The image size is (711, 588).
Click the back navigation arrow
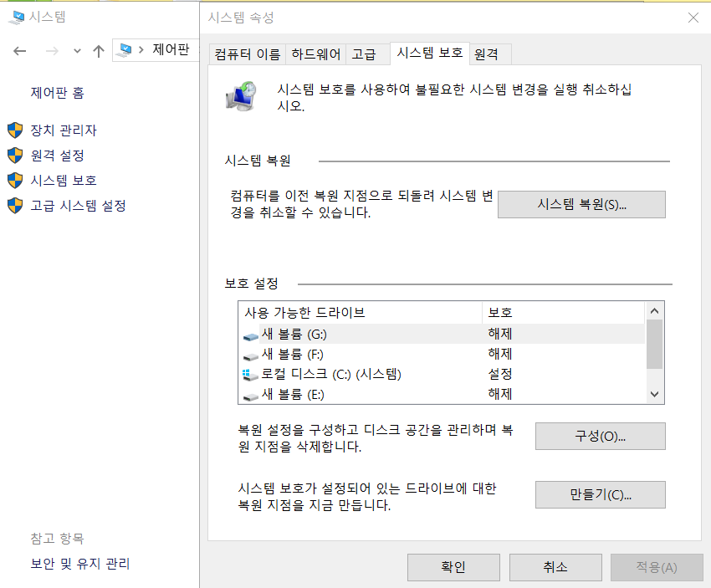point(19,50)
